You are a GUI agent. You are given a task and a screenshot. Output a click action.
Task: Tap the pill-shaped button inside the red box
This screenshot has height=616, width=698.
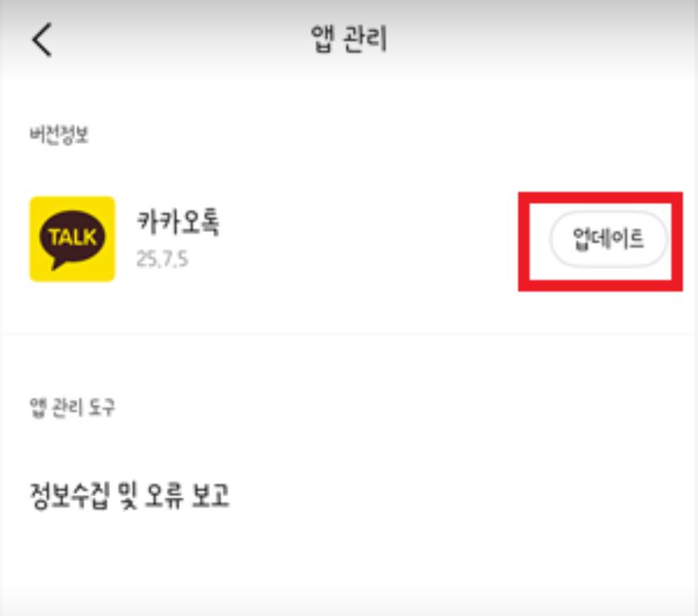[x=608, y=239]
